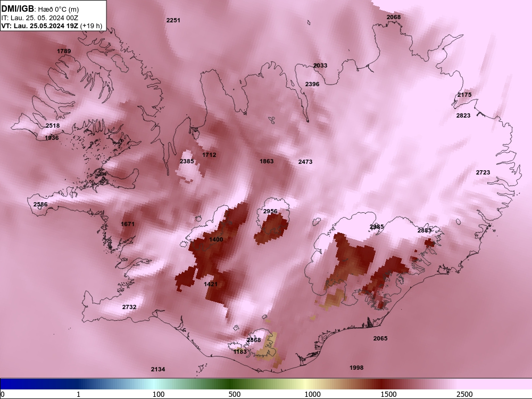Click the value 2065 on the map
Image resolution: width=532 pixels, height=399 pixels.
[380, 338]
